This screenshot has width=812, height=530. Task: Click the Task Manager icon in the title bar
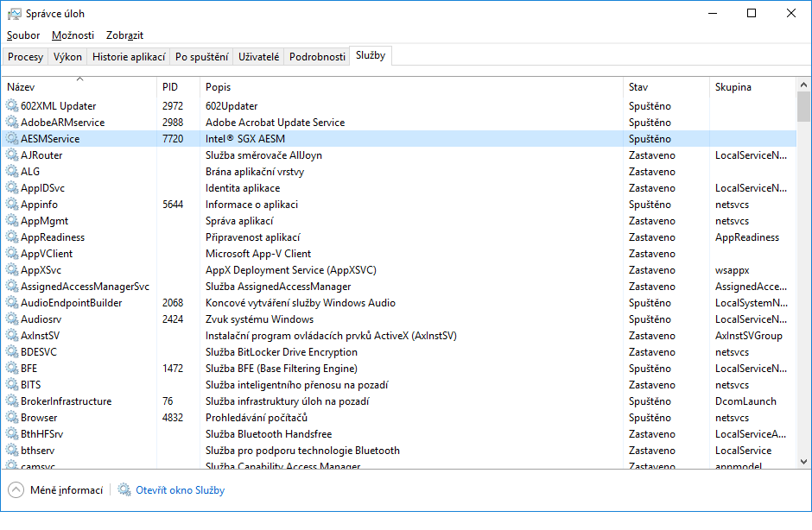pyautogui.click(x=14, y=14)
